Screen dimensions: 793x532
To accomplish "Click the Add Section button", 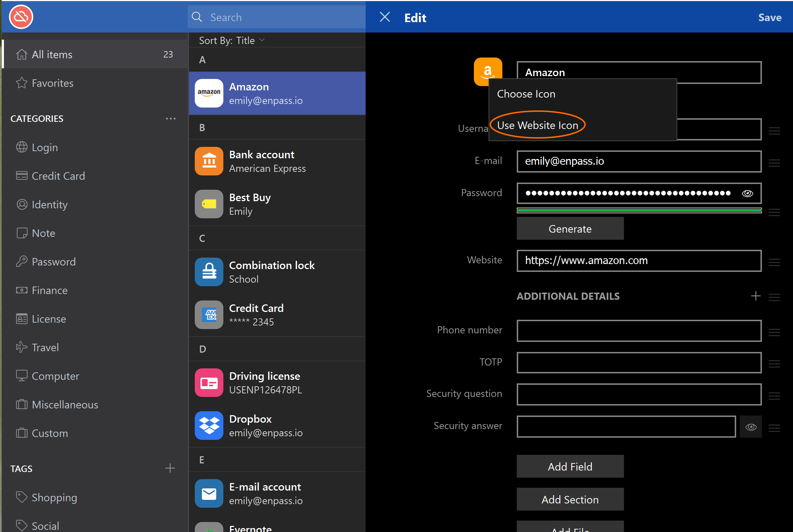I will pos(570,499).
